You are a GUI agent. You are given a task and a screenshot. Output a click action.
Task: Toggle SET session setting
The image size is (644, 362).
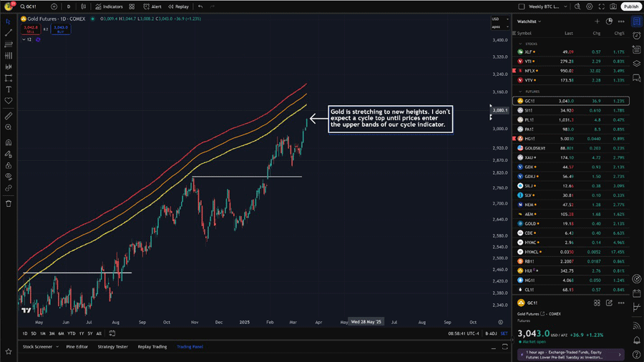[504, 333]
